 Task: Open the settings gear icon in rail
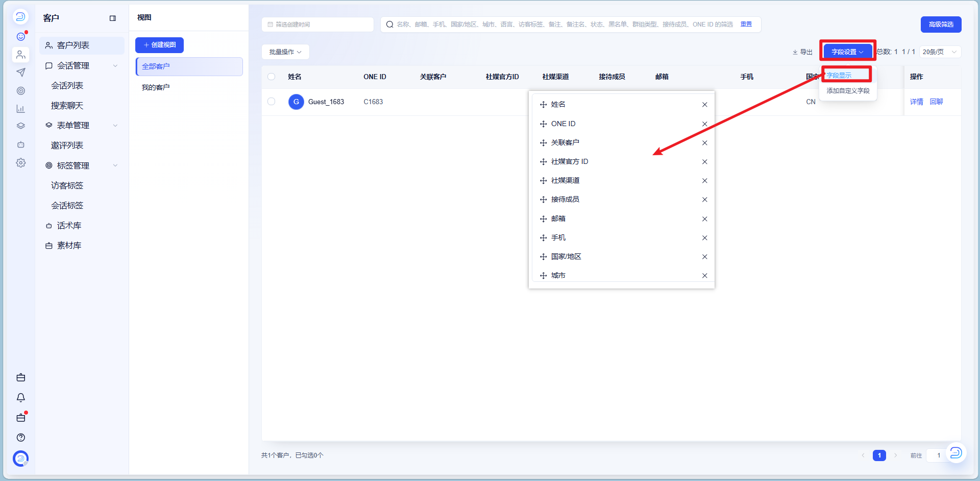click(21, 163)
